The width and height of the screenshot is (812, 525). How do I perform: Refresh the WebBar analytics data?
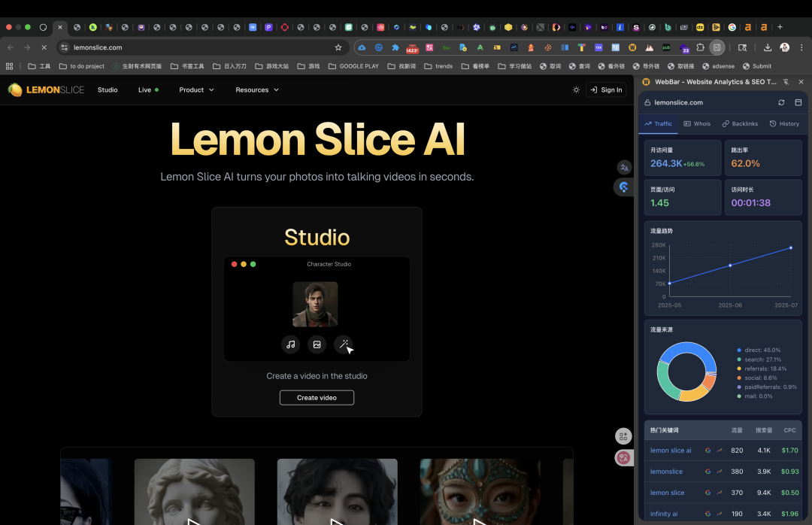[x=781, y=102]
